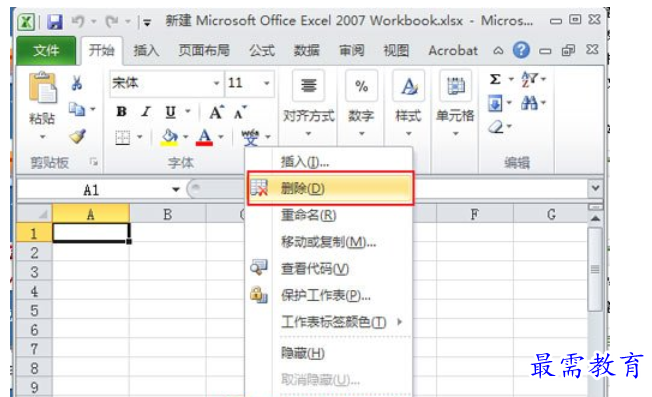The image size is (652, 397).
Task: Click the Name Box A1 field
Action: coord(91,190)
